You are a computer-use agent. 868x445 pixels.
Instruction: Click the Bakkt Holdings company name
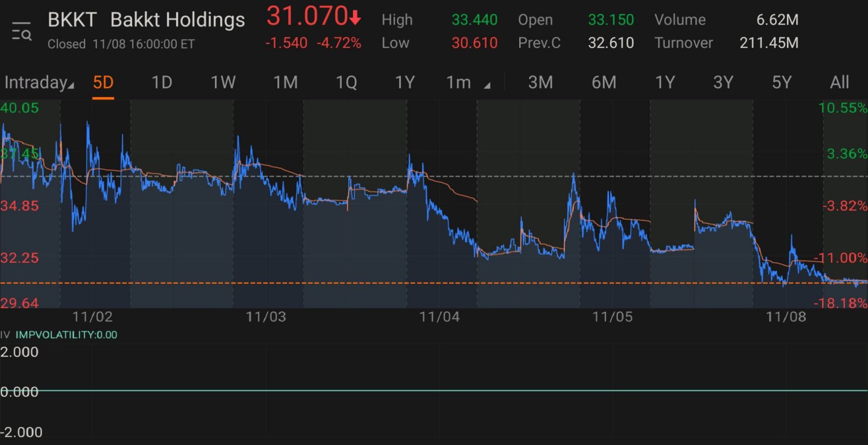(x=177, y=20)
